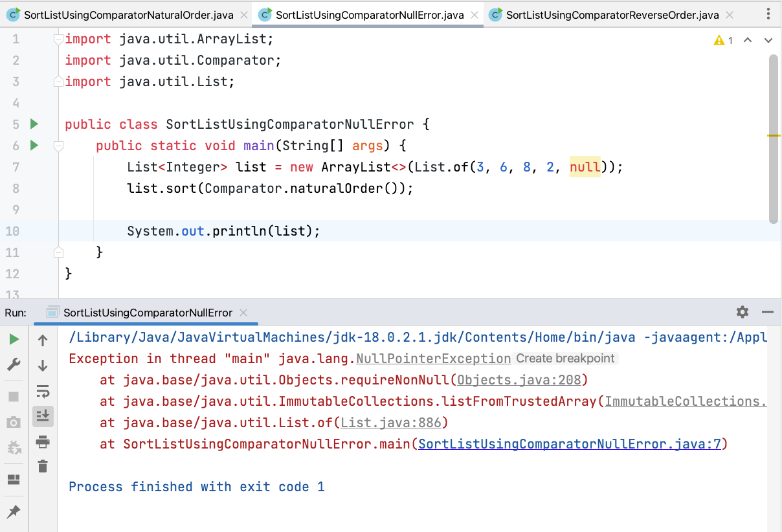Open run configuration settings via wrench icon

(x=14, y=364)
